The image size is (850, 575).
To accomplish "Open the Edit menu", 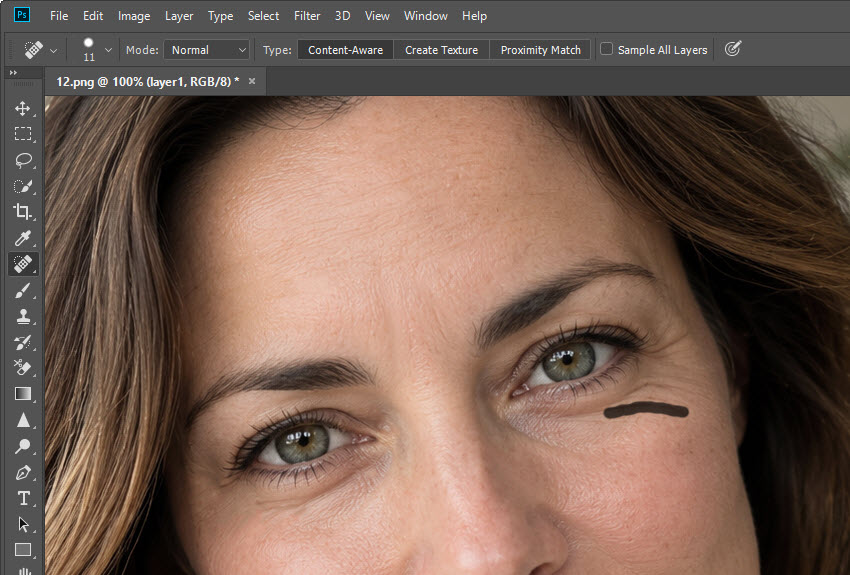I will pos(93,16).
